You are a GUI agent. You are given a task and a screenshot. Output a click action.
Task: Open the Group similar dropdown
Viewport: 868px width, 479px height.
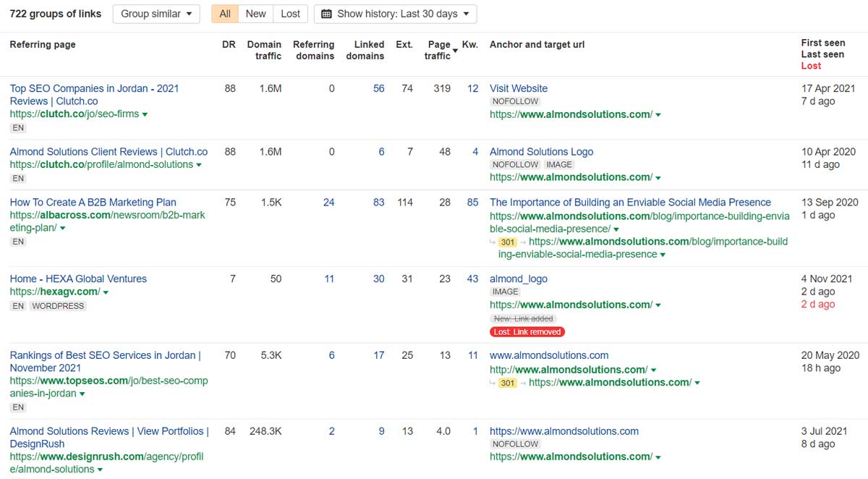[156, 14]
